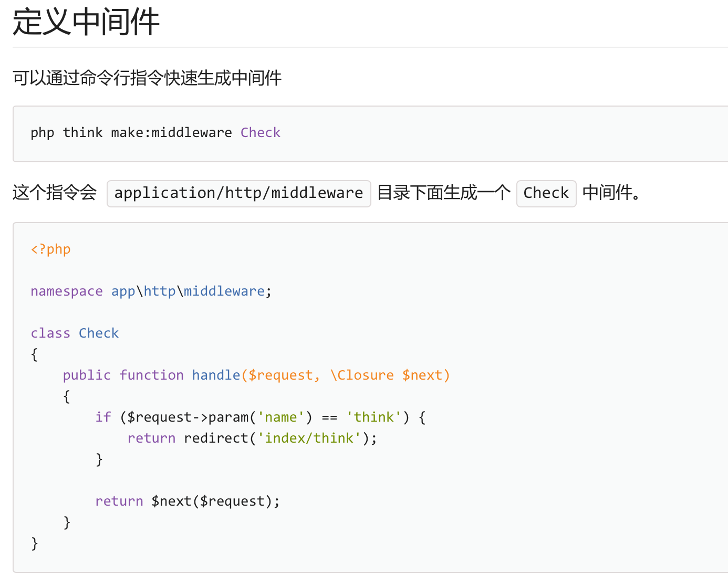
Task: Click the class keyword
Action: point(50,333)
